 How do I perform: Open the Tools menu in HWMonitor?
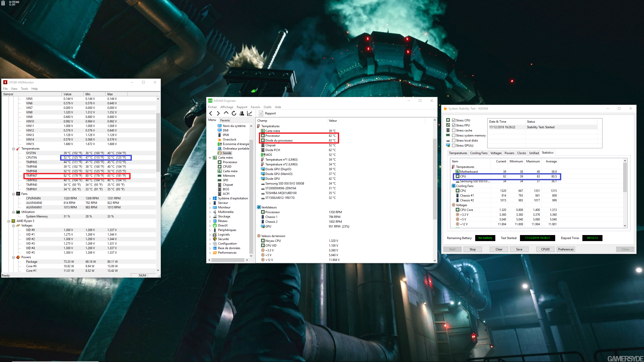[x=24, y=89]
